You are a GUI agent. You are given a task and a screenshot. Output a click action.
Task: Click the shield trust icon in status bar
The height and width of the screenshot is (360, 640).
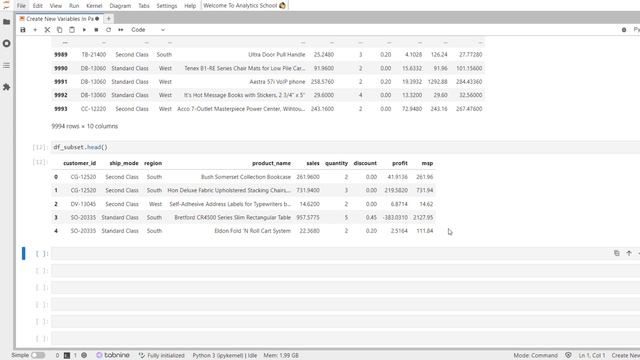click(x=568, y=355)
